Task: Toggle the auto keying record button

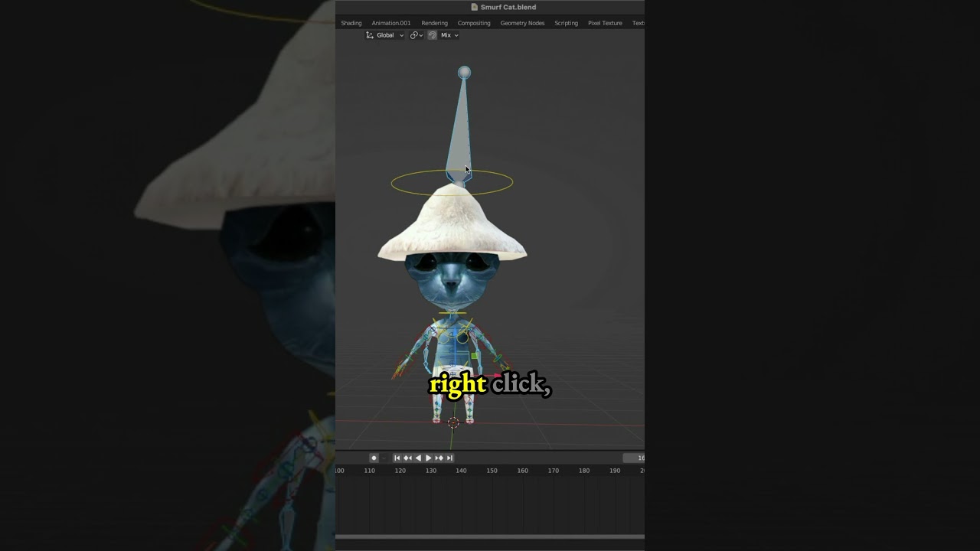Action: (x=374, y=458)
